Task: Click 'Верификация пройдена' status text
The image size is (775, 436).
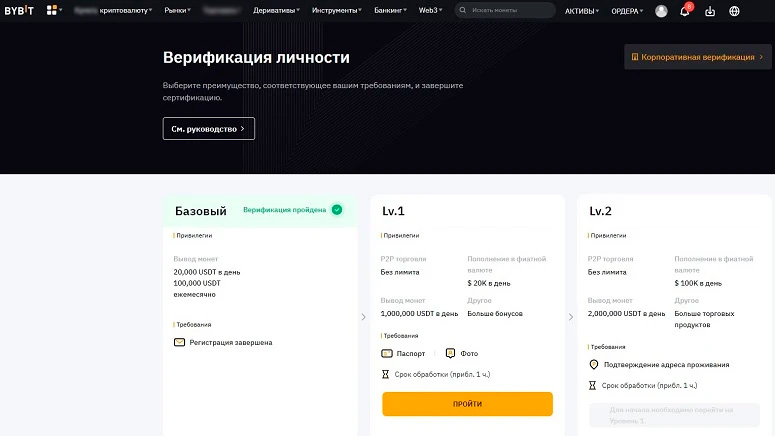Action: (x=285, y=210)
